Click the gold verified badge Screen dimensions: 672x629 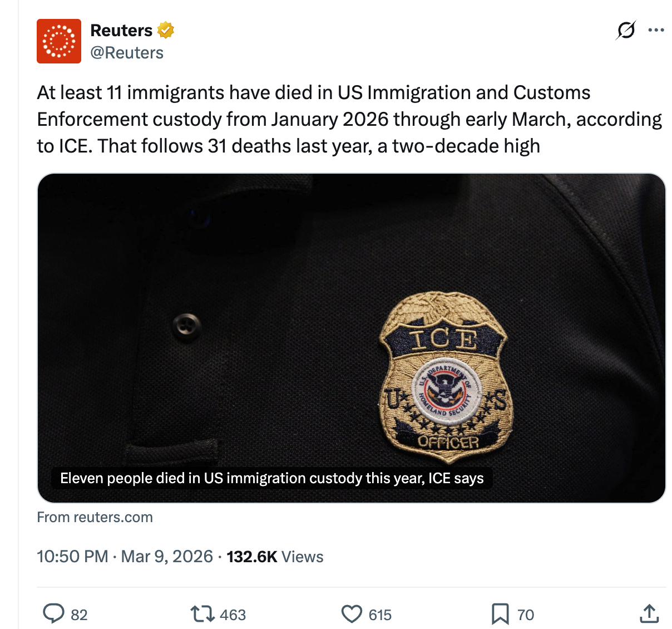[166, 30]
